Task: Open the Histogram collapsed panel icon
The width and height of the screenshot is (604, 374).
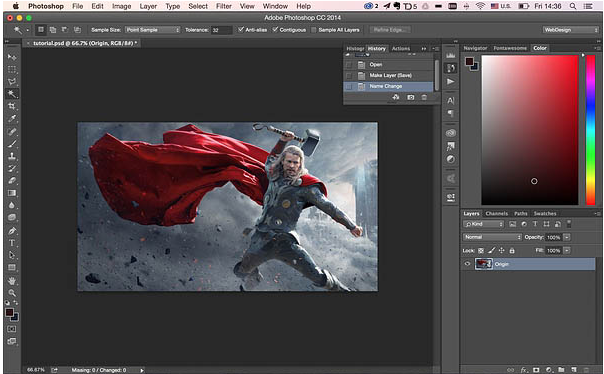Action: [x=451, y=55]
